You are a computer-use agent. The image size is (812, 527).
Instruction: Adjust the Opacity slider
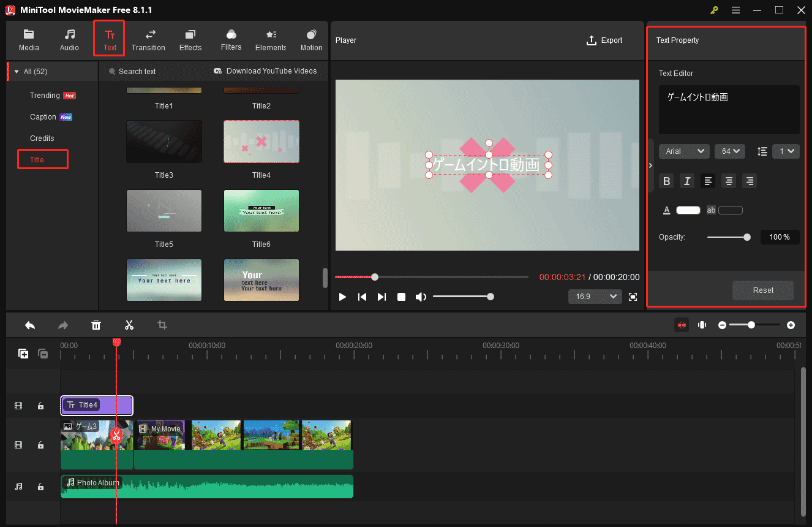click(x=729, y=237)
